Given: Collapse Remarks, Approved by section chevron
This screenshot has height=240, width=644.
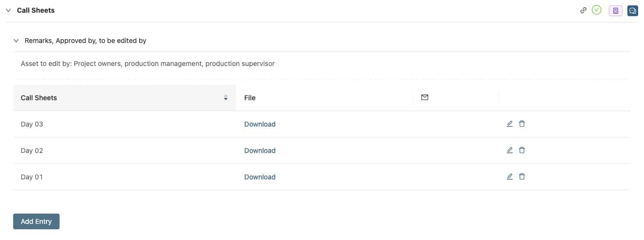Looking at the screenshot, I should 16,41.
